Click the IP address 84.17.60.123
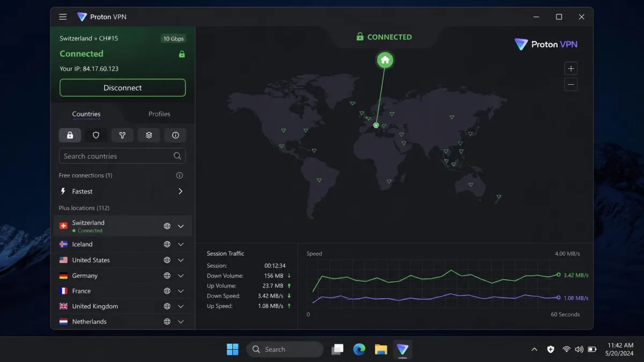This screenshot has width=644, height=362. point(100,69)
